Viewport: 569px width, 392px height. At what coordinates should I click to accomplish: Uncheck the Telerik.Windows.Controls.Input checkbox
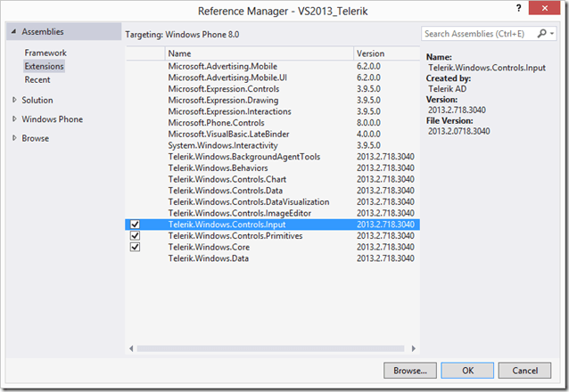pyautogui.click(x=135, y=225)
